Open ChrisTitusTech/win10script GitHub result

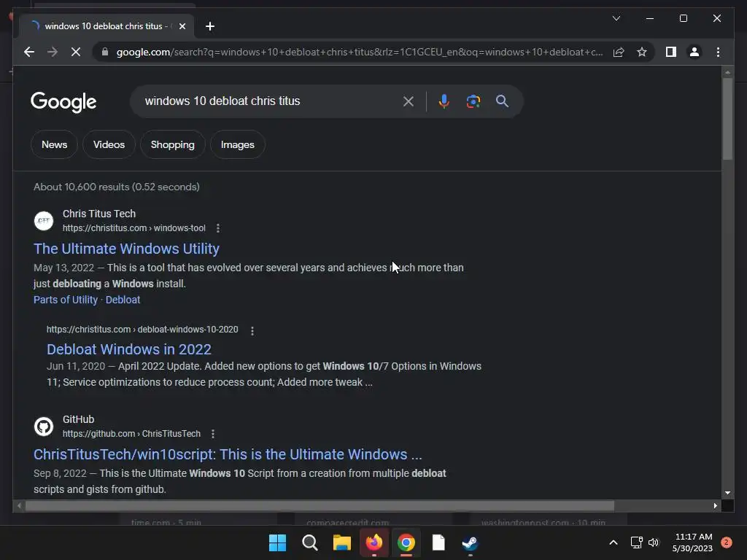228,454
